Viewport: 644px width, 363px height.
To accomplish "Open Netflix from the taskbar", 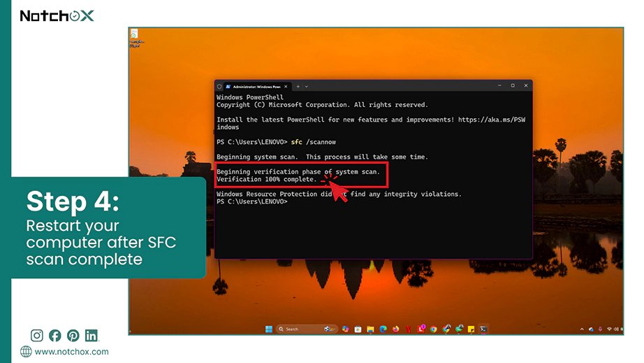I will pos(408,329).
